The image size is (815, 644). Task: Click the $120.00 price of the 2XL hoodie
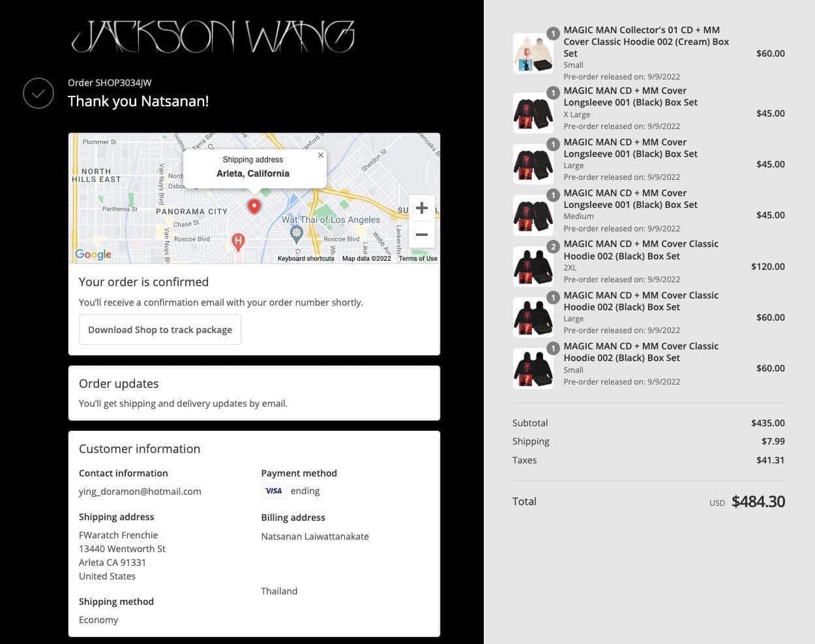coord(768,267)
